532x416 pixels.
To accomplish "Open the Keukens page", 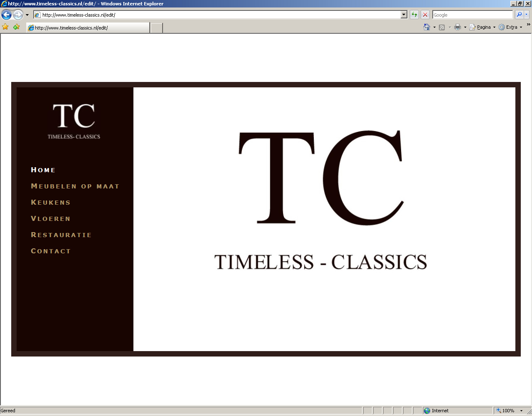I will [x=51, y=202].
